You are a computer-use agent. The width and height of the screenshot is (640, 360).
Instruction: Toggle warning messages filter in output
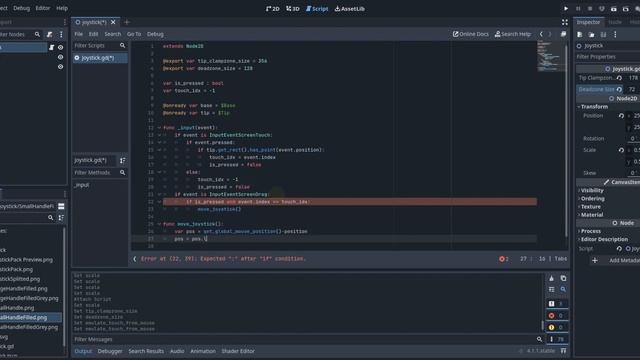point(557,327)
